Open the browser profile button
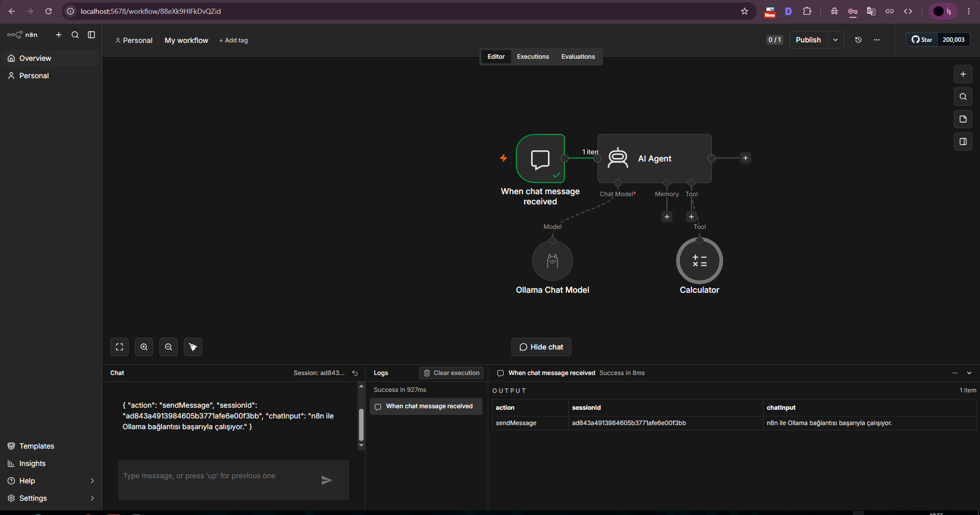This screenshot has height=515, width=980. (942, 11)
